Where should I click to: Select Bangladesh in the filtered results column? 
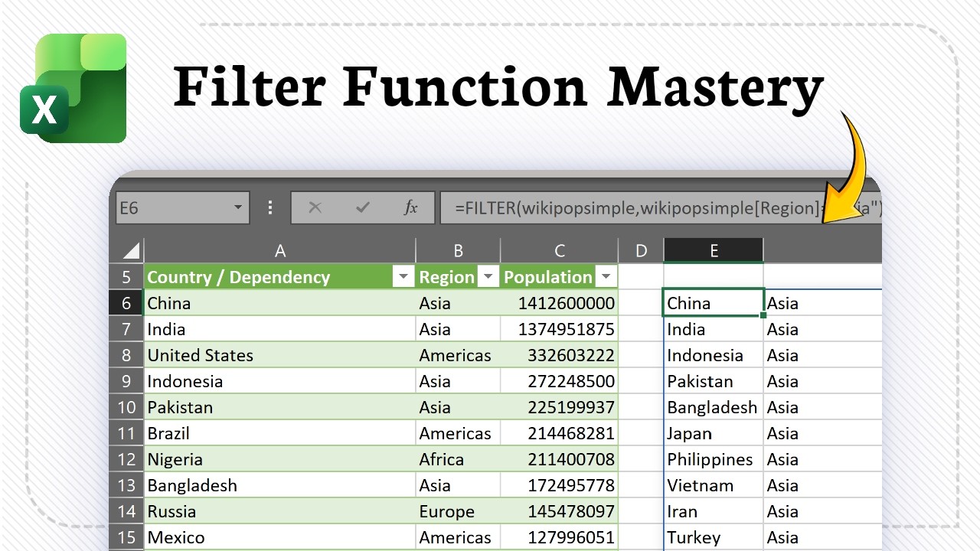714,407
